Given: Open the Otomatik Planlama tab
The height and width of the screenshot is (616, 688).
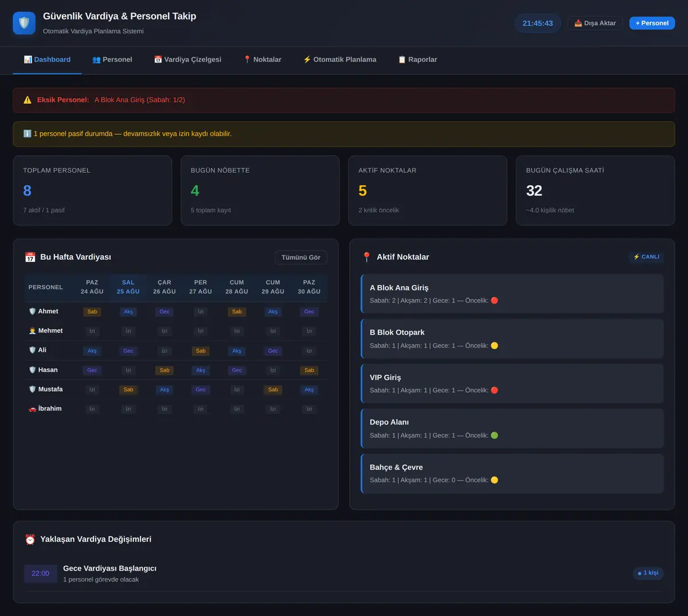Looking at the screenshot, I should [340, 60].
